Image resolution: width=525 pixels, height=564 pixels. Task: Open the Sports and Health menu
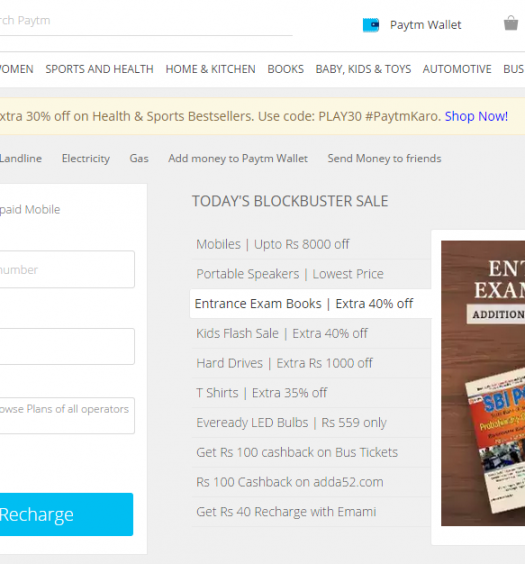tap(99, 69)
